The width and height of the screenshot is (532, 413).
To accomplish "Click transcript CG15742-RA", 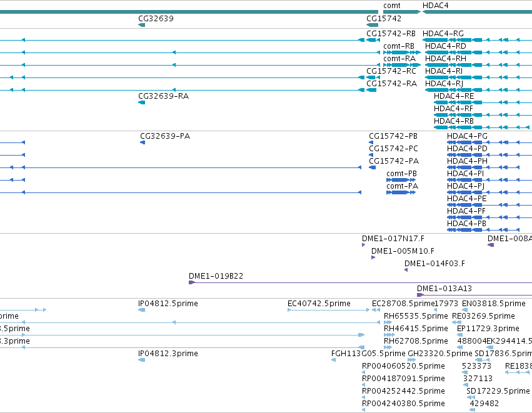I will pyautogui.click(x=391, y=84).
